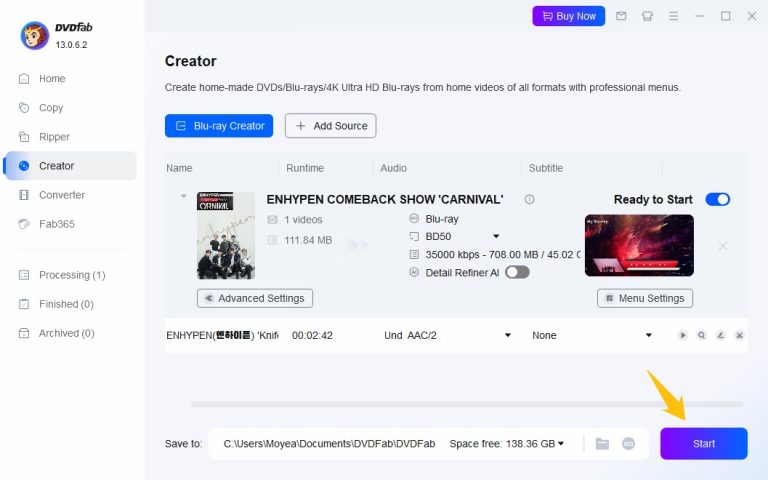Select the Creator module
This screenshot has width=768, height=480.
click(x=70, y=166)
